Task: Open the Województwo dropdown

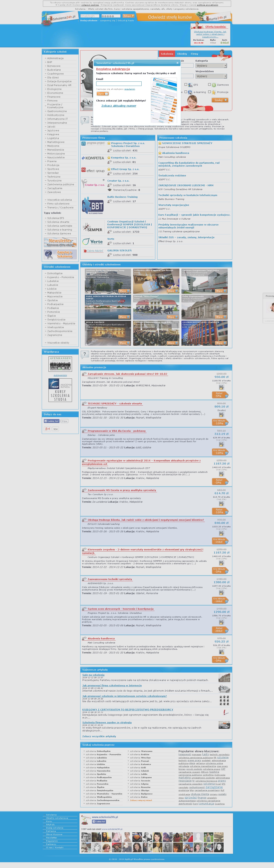Action: pyautogui.click(x=211, y=76)
